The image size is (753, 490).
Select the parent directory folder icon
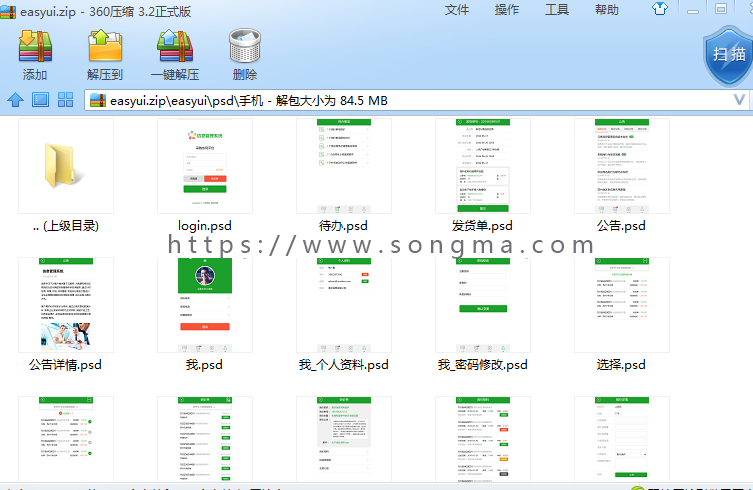(x=66, y=166)
